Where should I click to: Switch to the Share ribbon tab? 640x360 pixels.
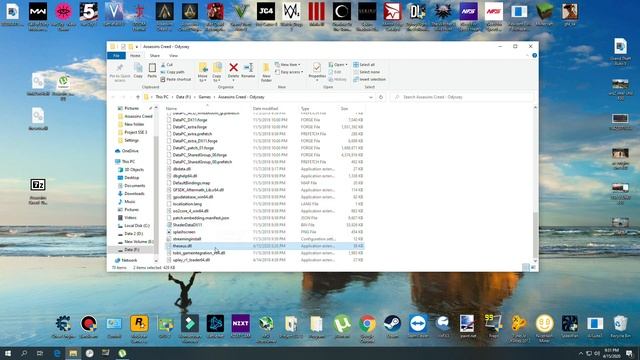pos(155,56)
